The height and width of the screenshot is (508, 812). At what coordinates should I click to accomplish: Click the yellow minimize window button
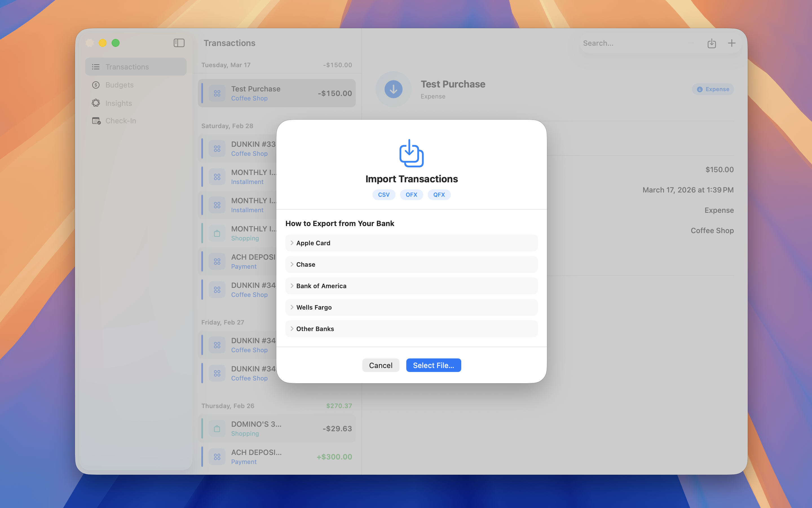click(102, 43)
